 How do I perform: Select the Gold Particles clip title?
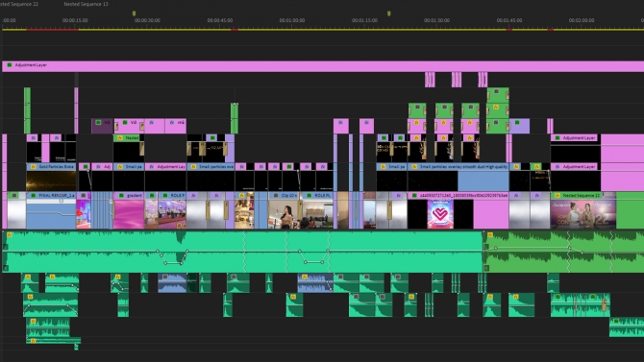[57, 167]
